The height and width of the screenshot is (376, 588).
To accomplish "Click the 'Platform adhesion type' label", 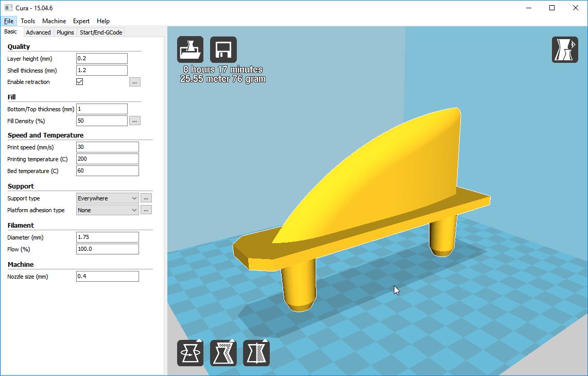I will click(x=36, y=210).
